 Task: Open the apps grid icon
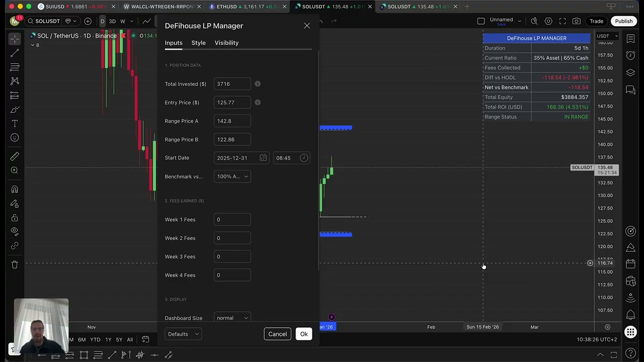(630, 332)
